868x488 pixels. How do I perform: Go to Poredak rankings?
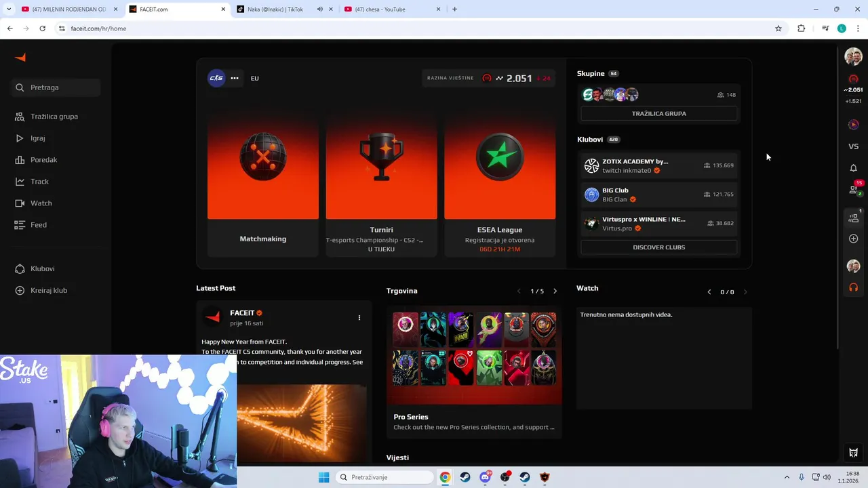tap(36, 160)
